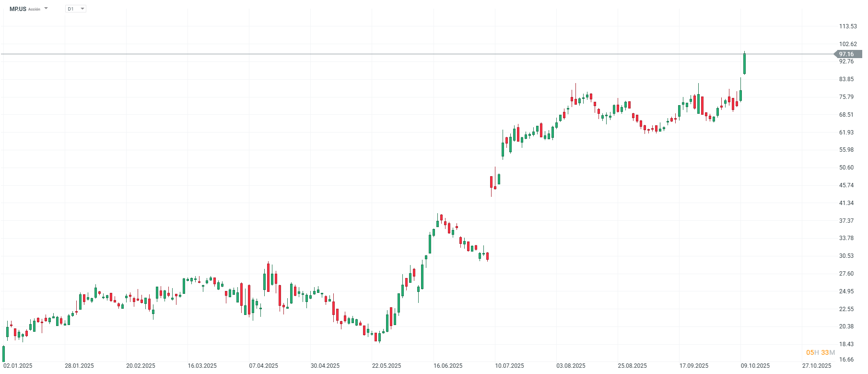Click the 02.01.2025 date axis label
868x374 pixels.
point(18,366)
